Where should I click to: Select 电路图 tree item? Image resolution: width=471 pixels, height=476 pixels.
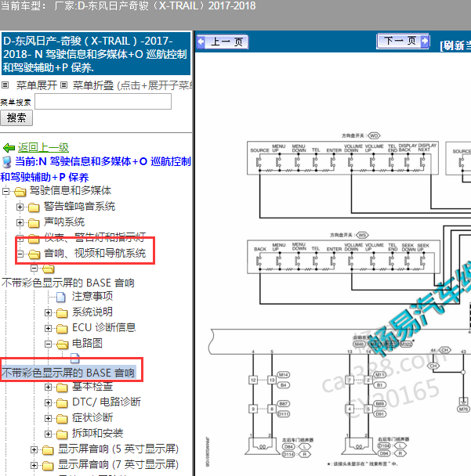point(87,344)
